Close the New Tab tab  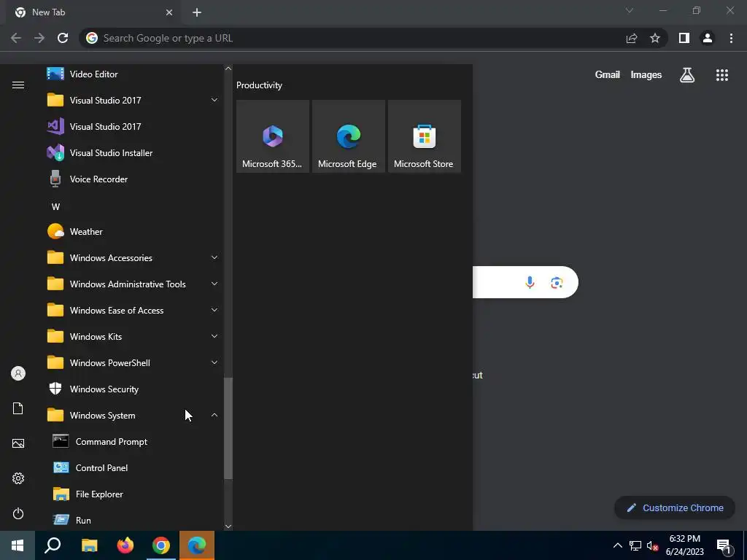pyautogui.click(x=169, y=12)
